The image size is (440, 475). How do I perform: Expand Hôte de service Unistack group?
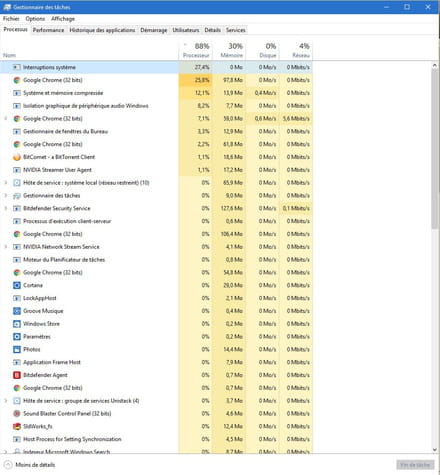(x=6, y=401)
